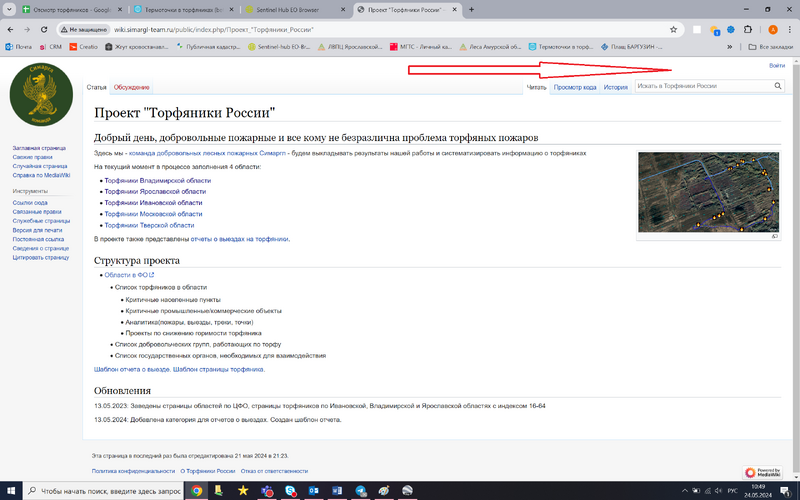The image size is (800, 500).
Task: Open the 'Все закладки' bookmarks folder
Action: 770,46
